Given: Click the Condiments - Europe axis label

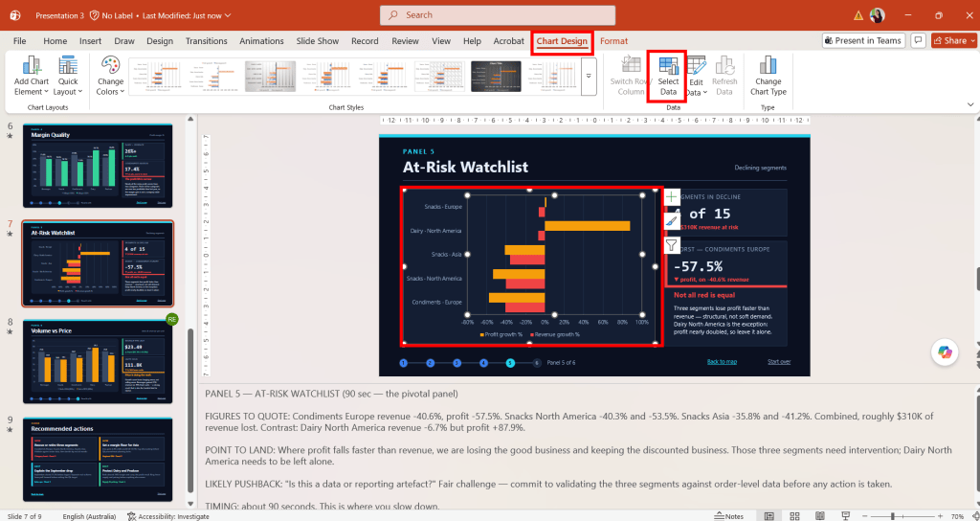Looking at the screenshot, I should pos(436,302).
